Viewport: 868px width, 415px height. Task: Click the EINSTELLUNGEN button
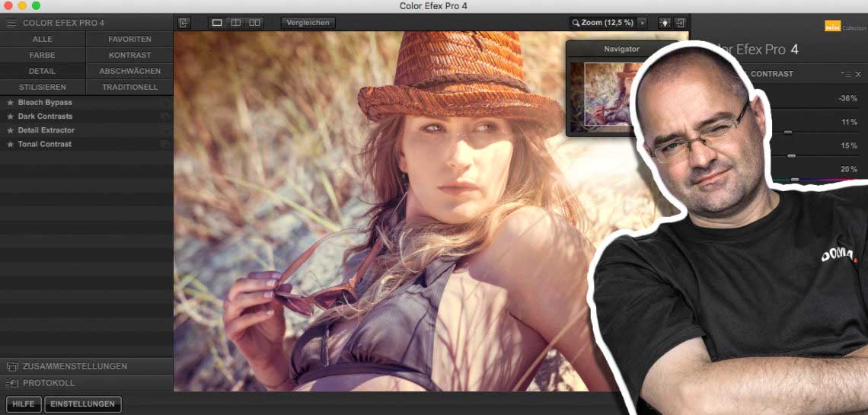[x=82, y=404]
